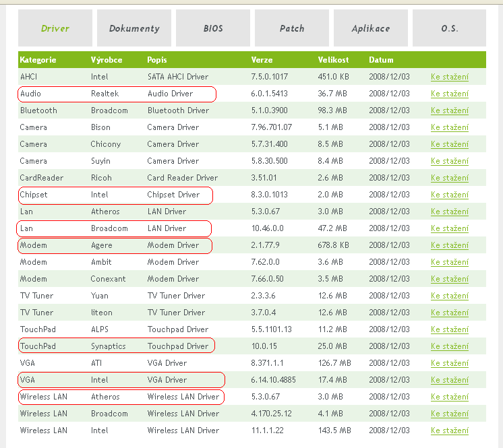503x448 pixels.
Task: Download the Ricoh Card Reader Driver
Action: click(450, 178)
